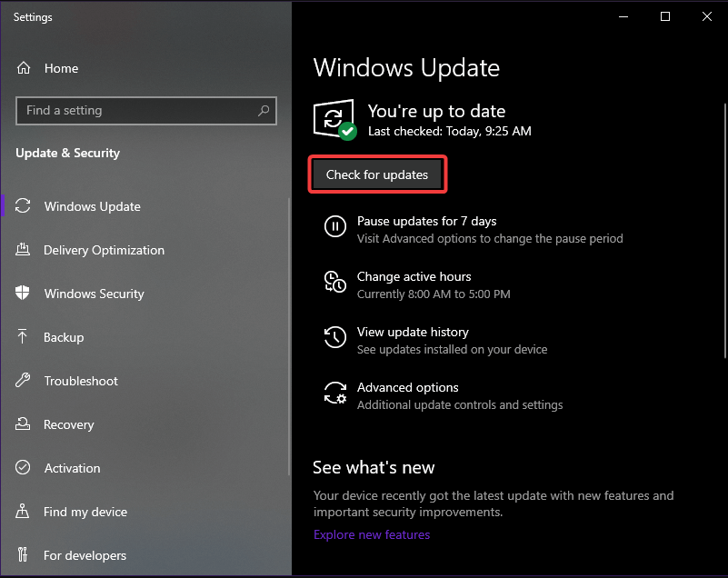Click the Backup arrow icon
Viewport: 728px width, 578px height.
[x=23, y=336]
